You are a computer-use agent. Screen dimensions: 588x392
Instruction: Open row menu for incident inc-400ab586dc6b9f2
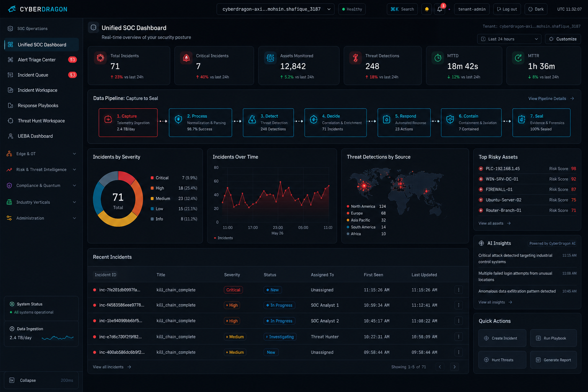[x=459, y=352]
